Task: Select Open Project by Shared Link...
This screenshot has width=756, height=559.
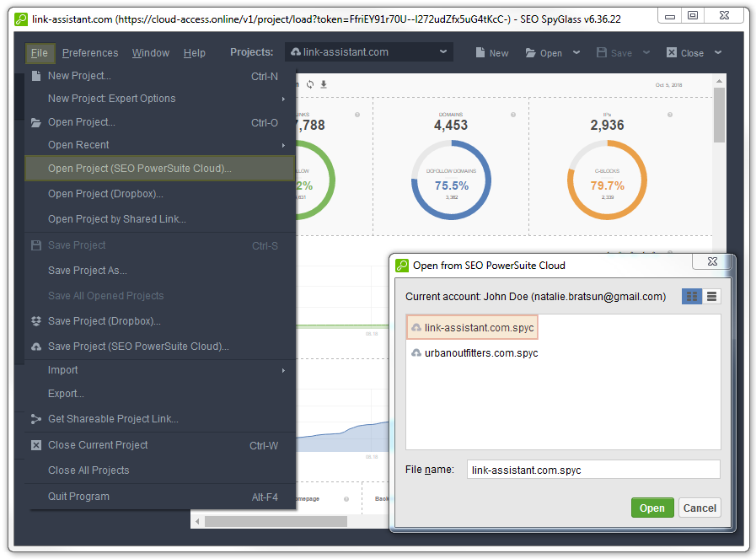Action: (x=159, y=219)
